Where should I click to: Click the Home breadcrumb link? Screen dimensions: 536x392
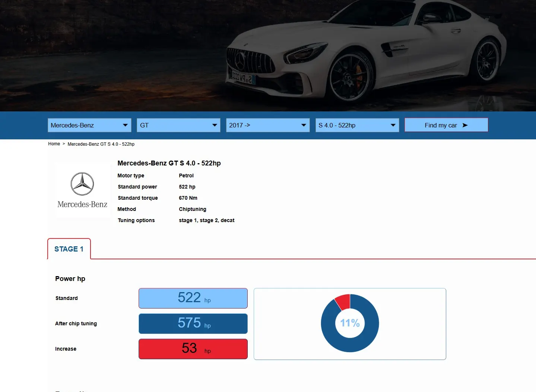click(54, 144)
